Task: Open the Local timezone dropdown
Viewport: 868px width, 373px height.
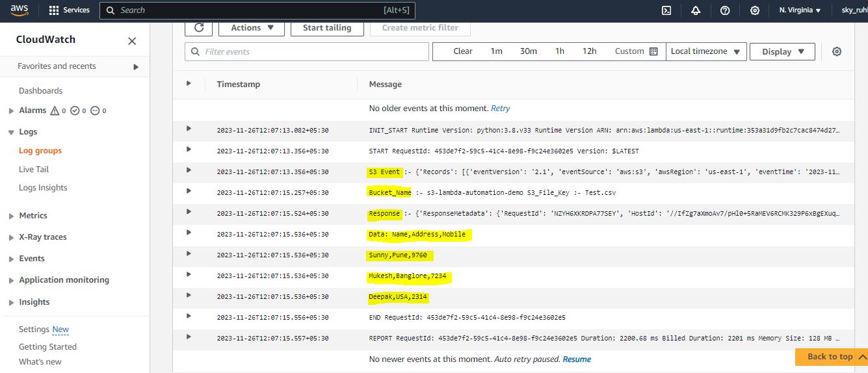Action: 705,51
